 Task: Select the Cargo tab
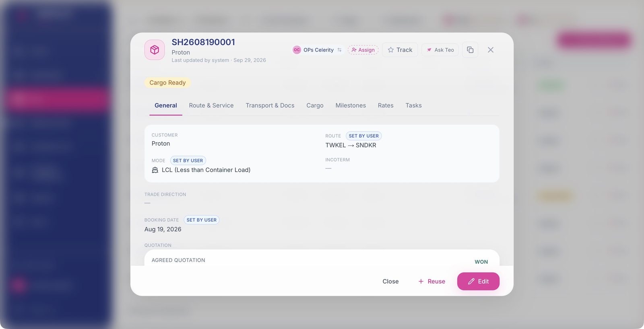(x=315, y=105)
